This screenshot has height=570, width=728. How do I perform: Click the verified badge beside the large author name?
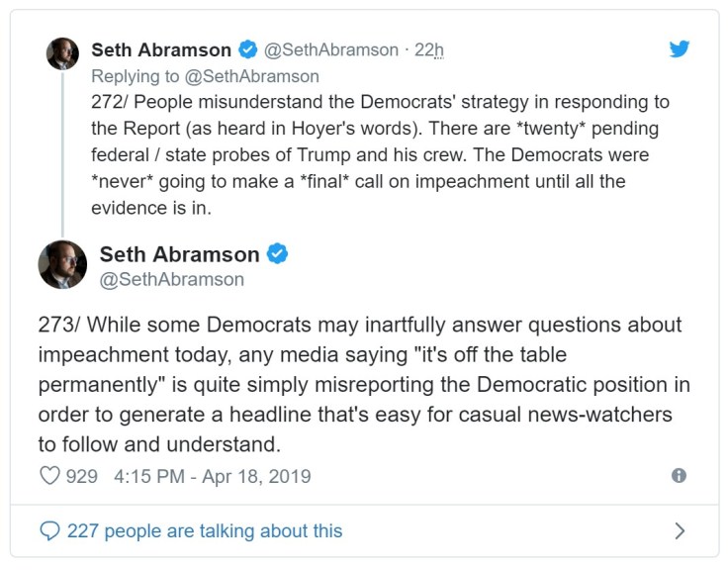[x=278, y=254]
